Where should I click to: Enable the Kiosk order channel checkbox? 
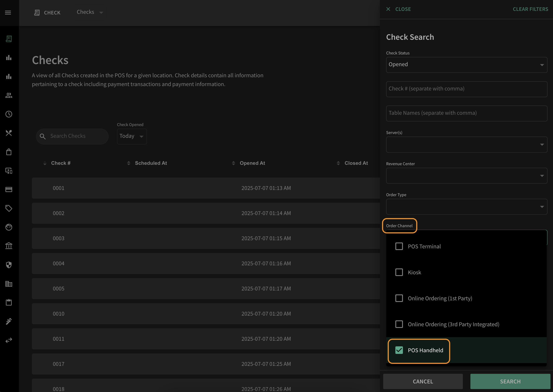tap(399, 272)
